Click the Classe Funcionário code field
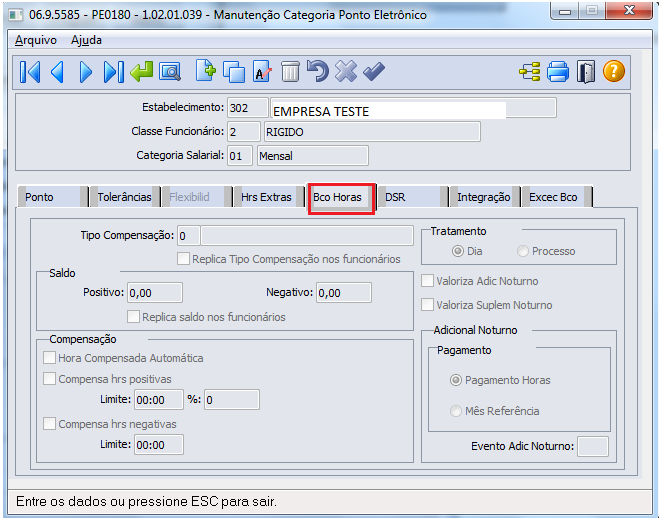 pyautogui.click(x=244, y=132)
